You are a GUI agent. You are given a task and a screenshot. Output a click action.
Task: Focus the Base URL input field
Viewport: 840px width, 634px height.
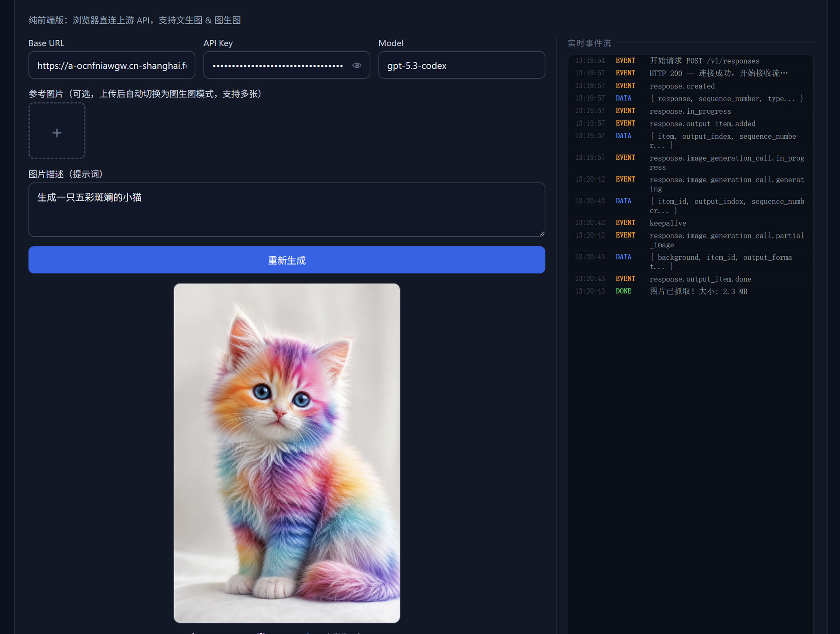pyautogui.click(x=112, y=65)
